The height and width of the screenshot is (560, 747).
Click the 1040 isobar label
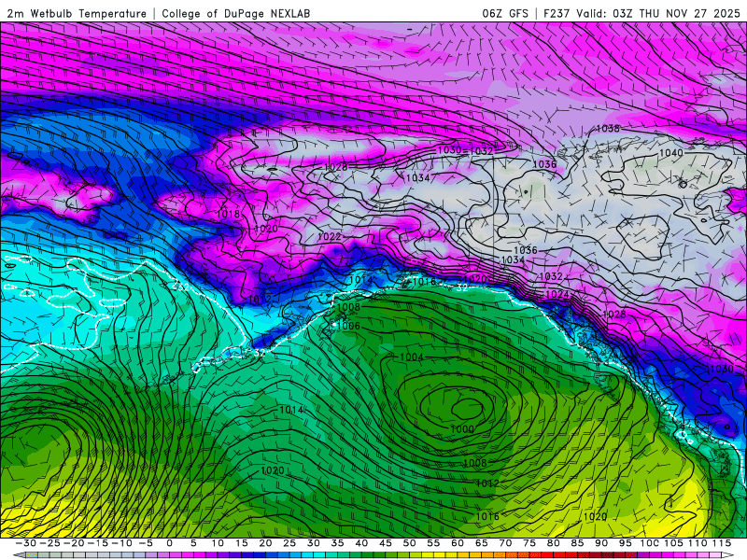click(670, 153)
